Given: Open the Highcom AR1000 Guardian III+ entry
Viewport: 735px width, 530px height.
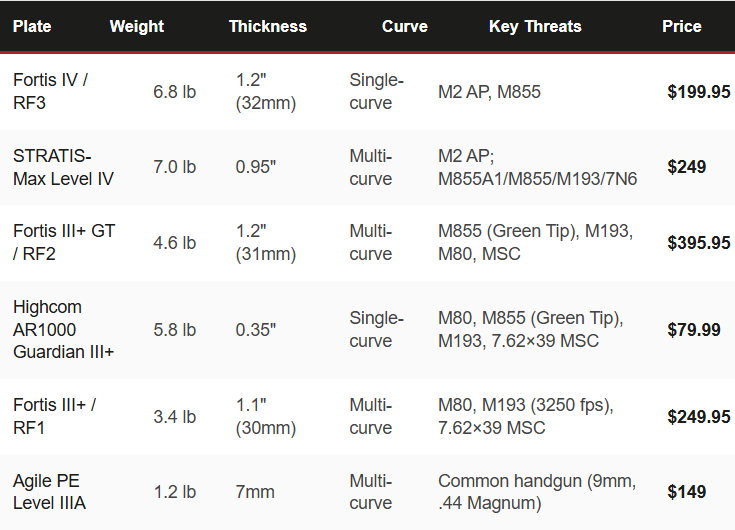Looking at the screenshot, I should [63, 329].
